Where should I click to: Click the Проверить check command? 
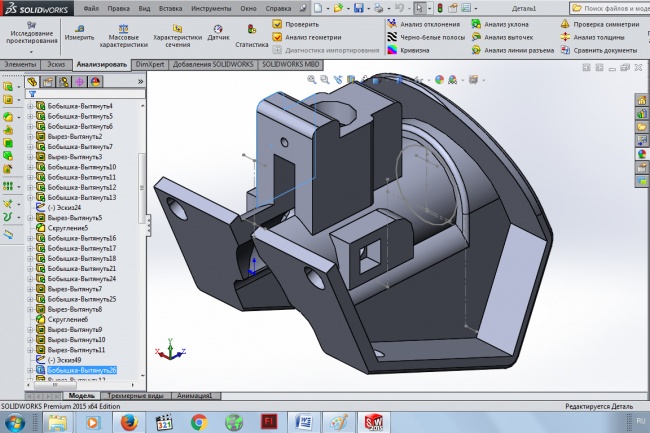tap(296, 24)
